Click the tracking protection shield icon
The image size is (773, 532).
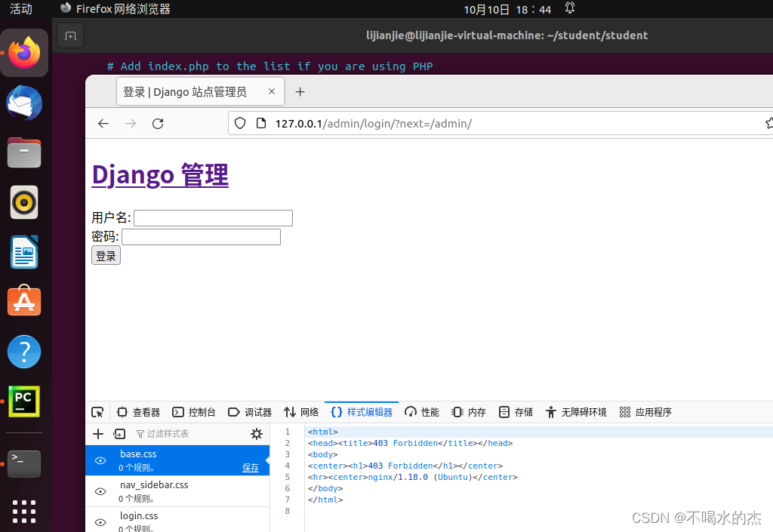click(x=239, y=122)
